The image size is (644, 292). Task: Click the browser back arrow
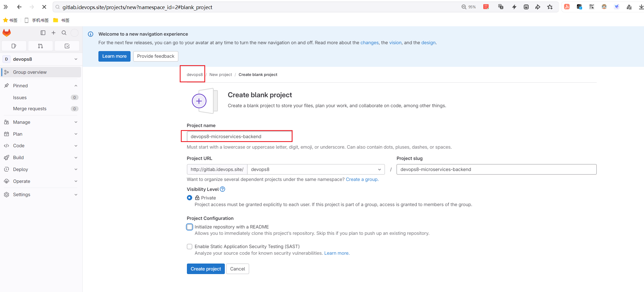(x=19, y=7)
